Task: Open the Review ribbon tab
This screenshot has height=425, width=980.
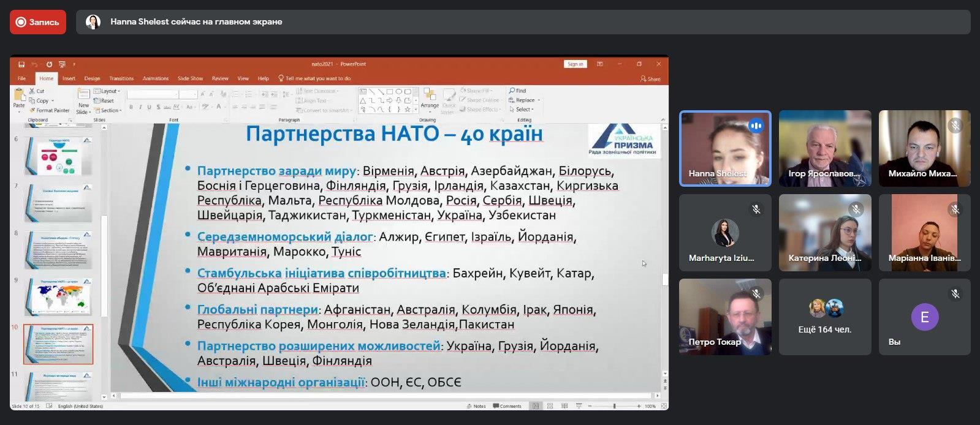Action: click(x=220, y=78)
